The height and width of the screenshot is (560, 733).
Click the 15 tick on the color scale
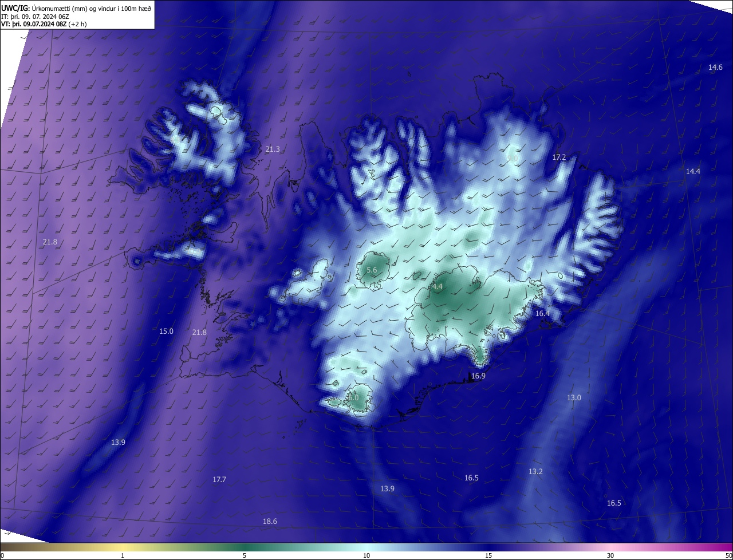point(488,556)
